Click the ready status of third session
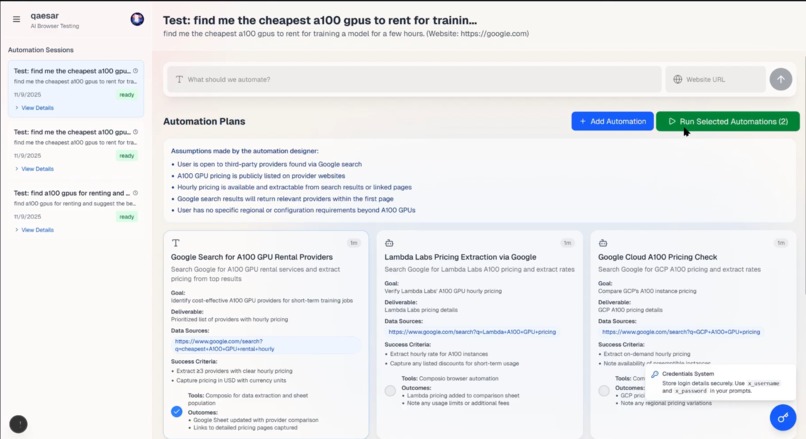The image size is (806, 439). tap(127, 217)
